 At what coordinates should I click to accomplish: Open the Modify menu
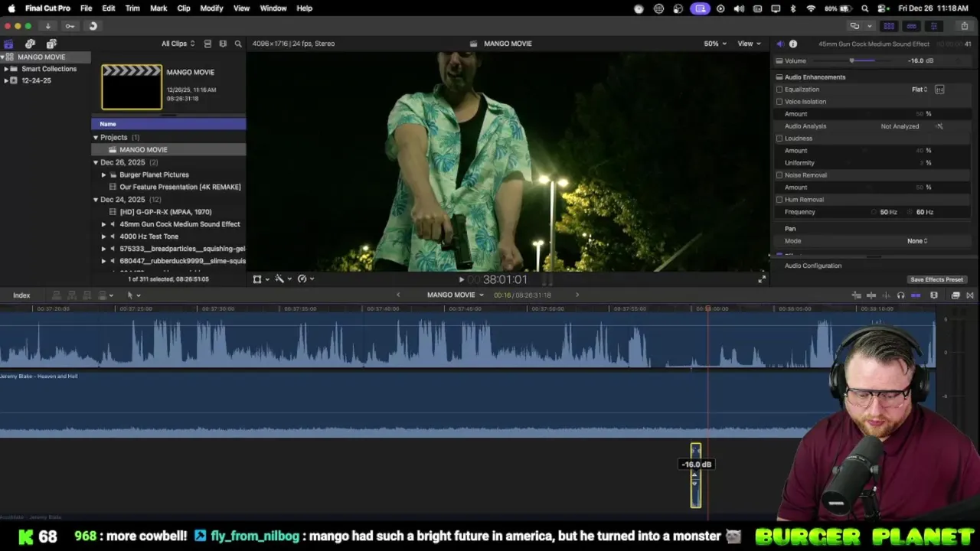(x=211, y=8)
